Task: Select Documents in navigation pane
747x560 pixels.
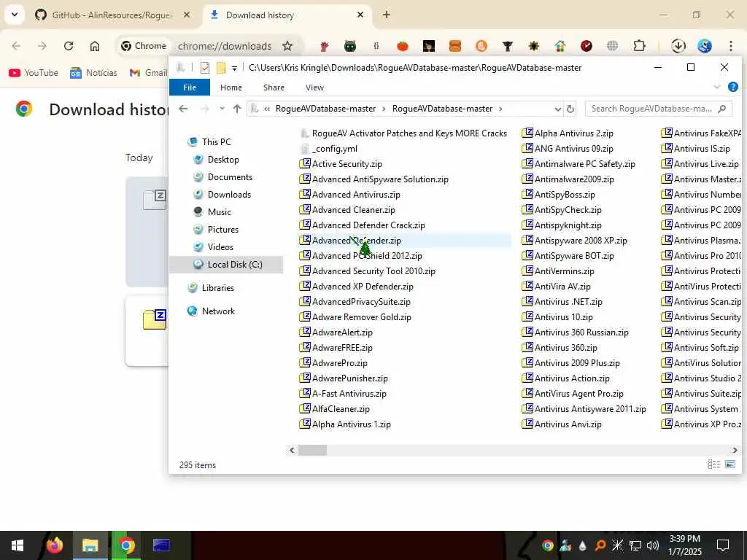Action: [230, 177]
